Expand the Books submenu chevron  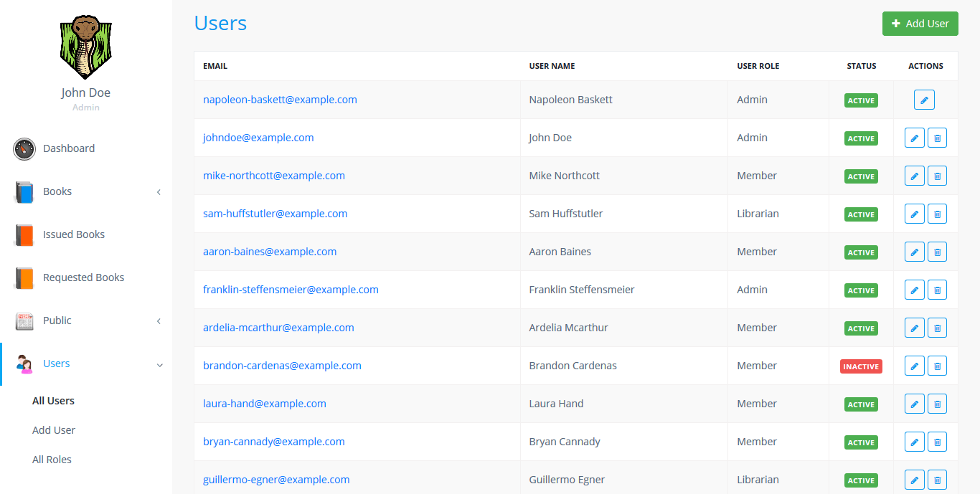tap(159, 191)
